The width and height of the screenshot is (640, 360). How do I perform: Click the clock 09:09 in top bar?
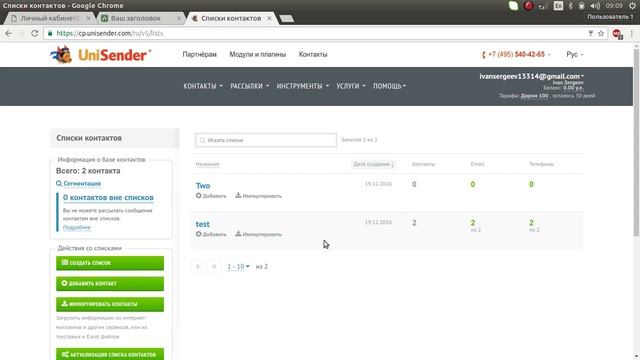tap(614, 6)
